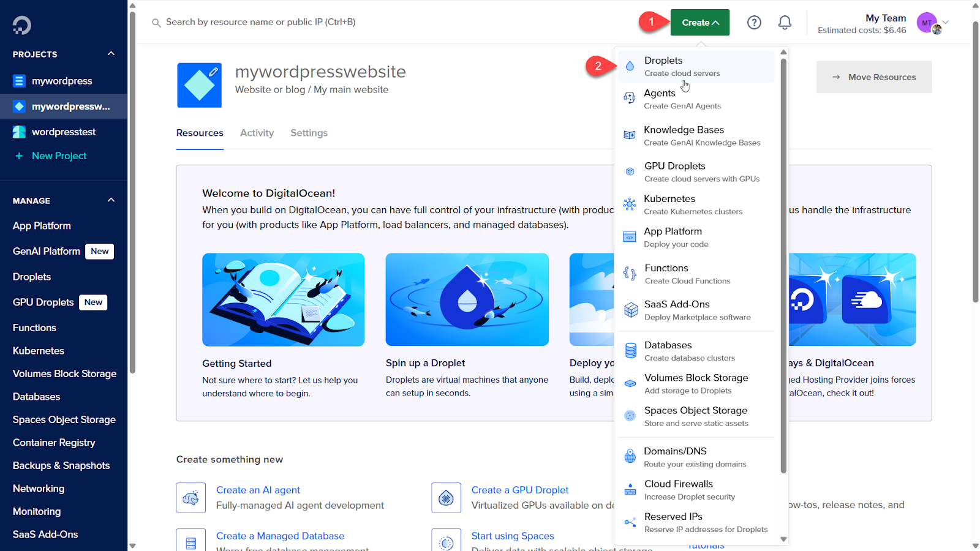Open the New Project link
This screenshot has height=551, width=980.
[59, 156]
